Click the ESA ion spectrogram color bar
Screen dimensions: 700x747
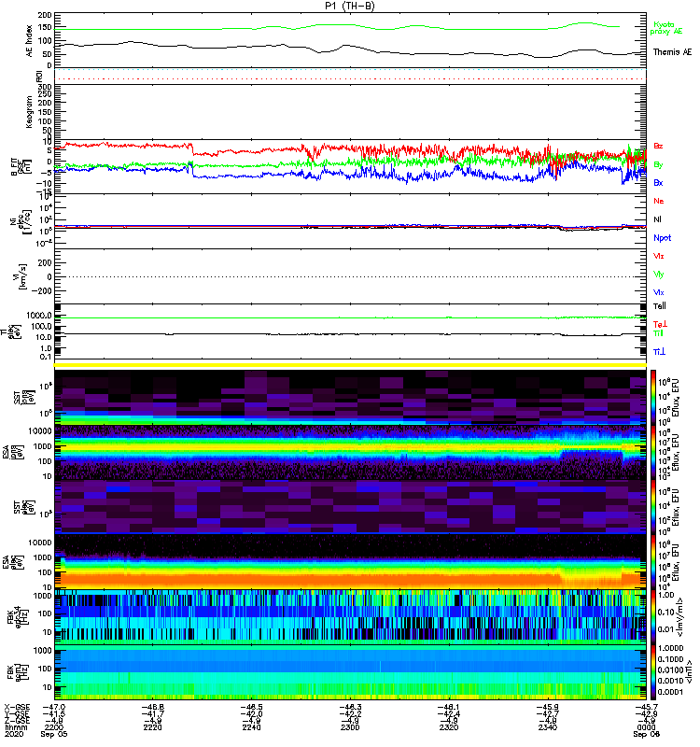click(652, 452)
